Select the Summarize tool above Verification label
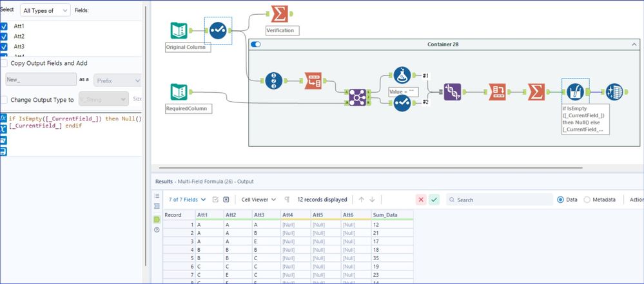This screenshot has height=284, width=644. pyautogui.click(x=280, y=14)
